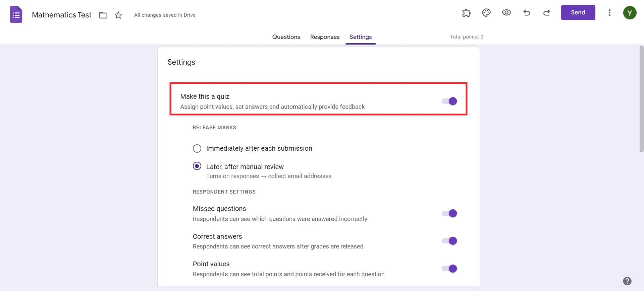Disable the Make this a quiz toggle

tap(449, 101)
